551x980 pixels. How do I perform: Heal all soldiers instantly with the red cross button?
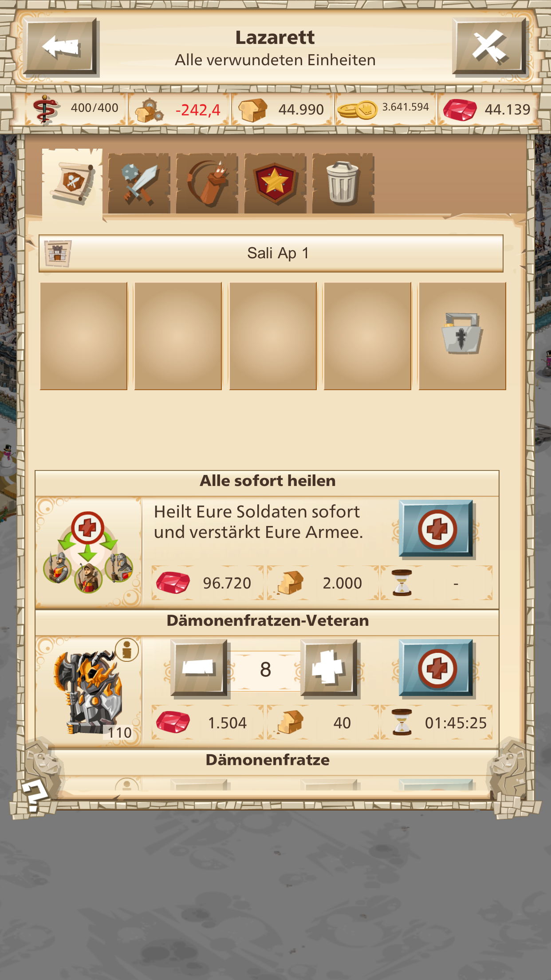coord(437,529)
